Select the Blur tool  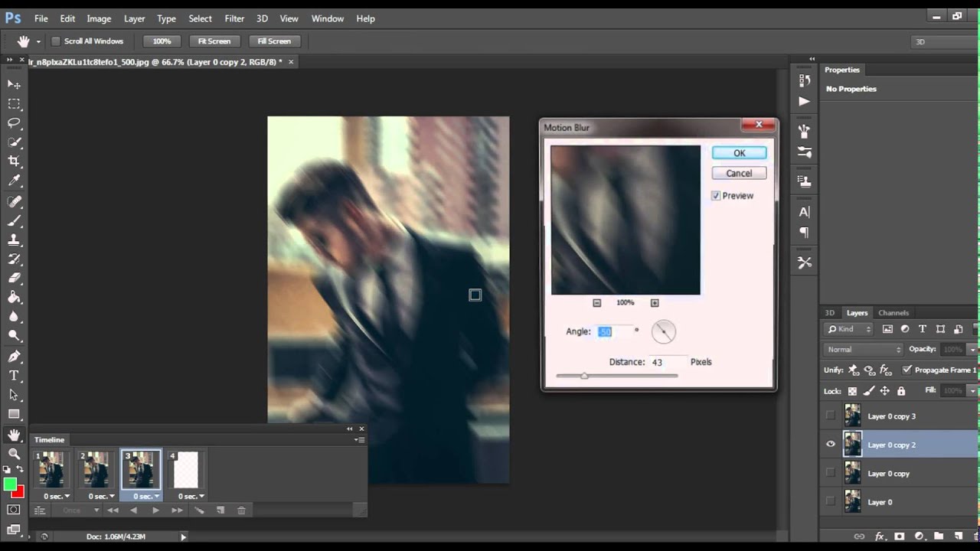[x=14, y=317]
